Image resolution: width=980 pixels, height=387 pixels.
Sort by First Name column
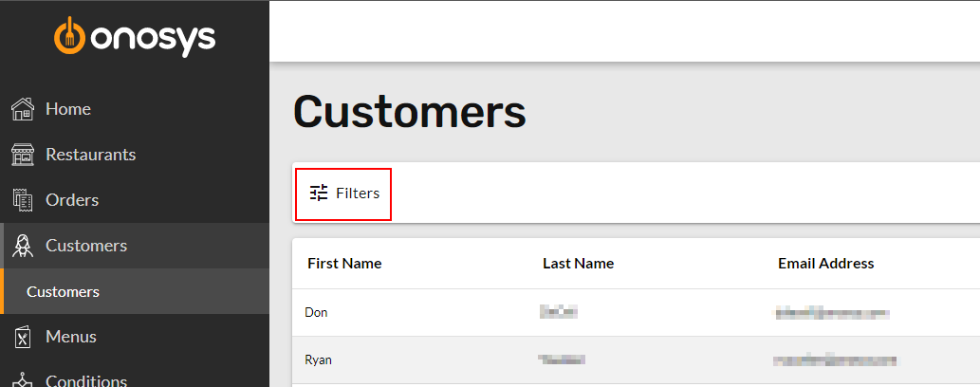click(344, 264)
